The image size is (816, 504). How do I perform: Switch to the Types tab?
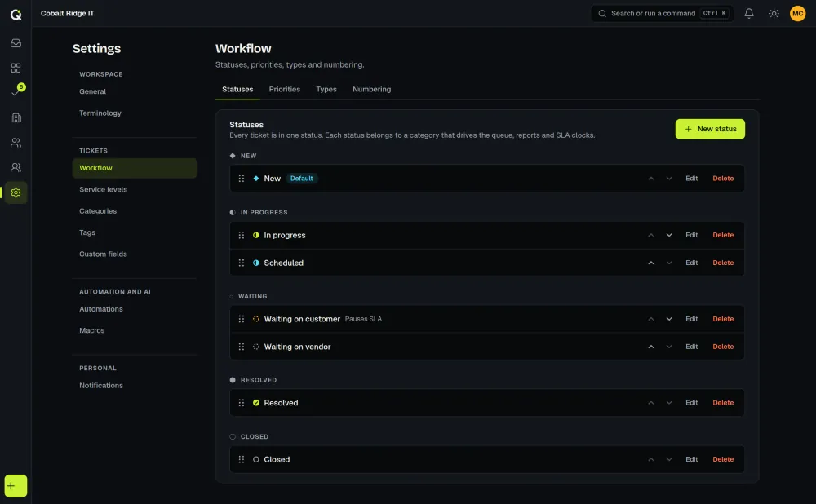pyautogui.click(x=326, y=90)
